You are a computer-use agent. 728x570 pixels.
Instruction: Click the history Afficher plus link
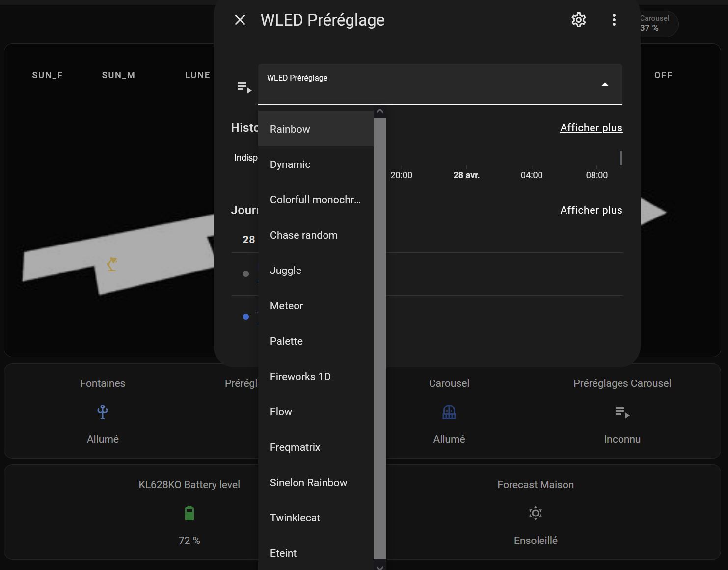coord(591,128)
